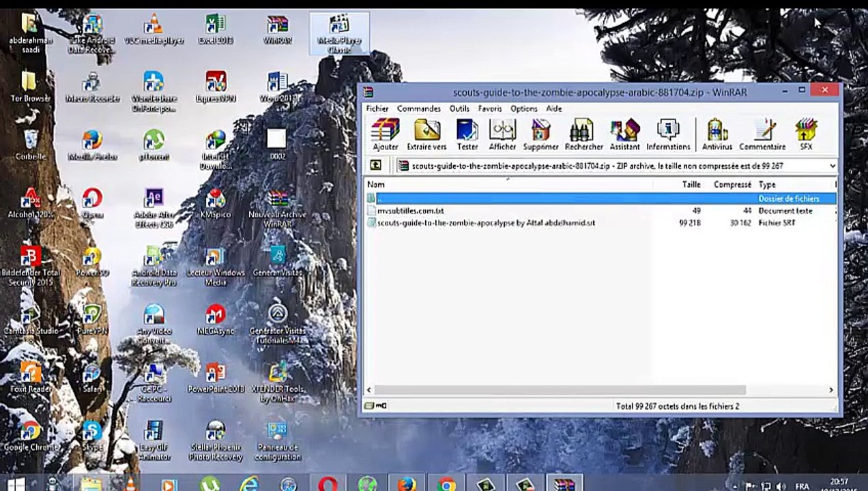Click the Supprimer toolbar icon
This screenshot has width=868, height=491.
[x=541, y=134]
